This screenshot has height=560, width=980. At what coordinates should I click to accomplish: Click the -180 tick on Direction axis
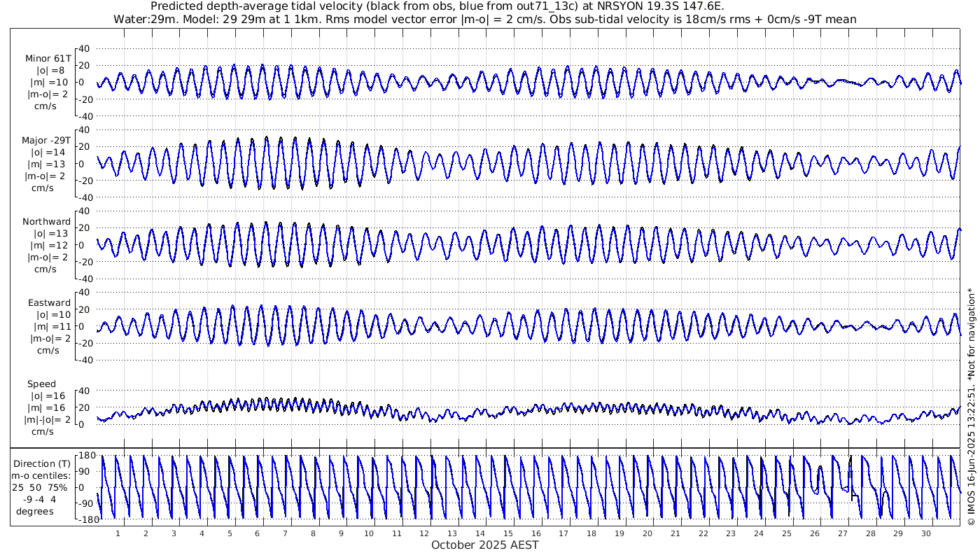pos(85,520)
